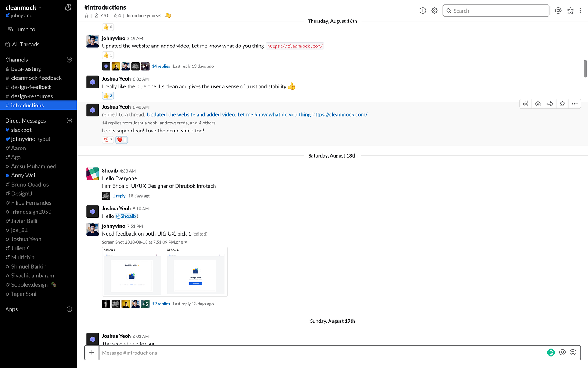Click the Search field
This screenshot has width=588, height=368.
pos(496,11)
